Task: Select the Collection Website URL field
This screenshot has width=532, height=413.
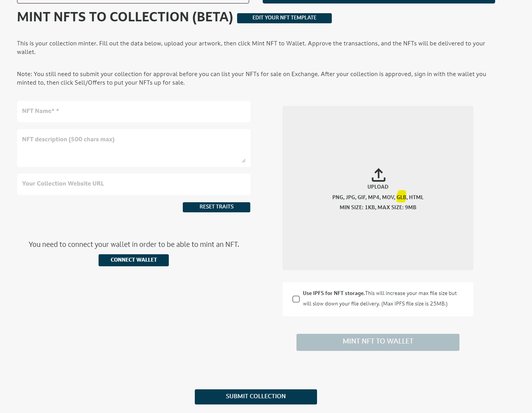Action: [x=133, y=184]
